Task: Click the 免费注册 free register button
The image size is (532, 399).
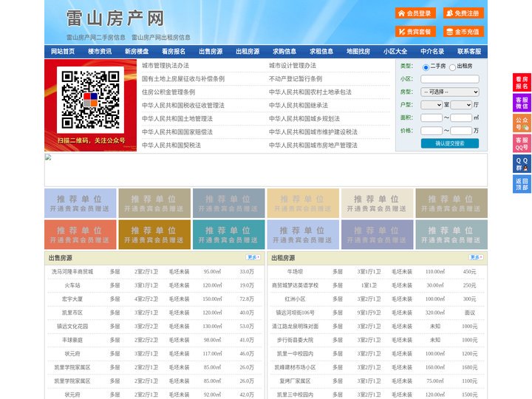Action: [463, 13]
